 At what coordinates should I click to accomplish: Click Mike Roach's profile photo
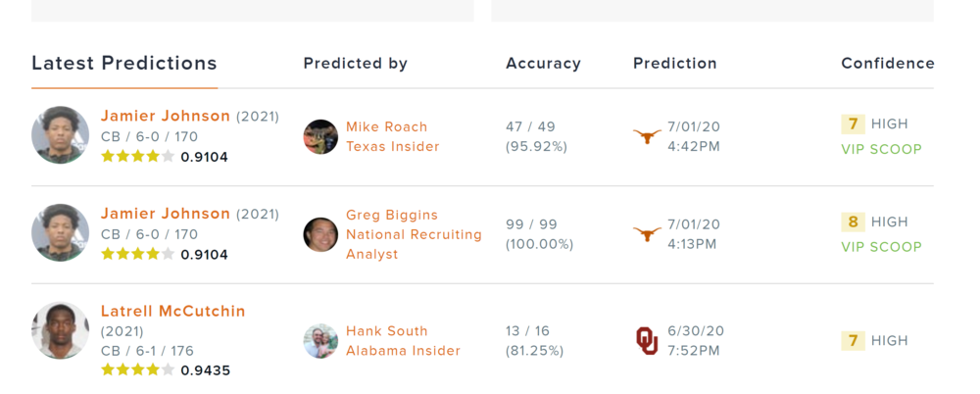point(320,137)
